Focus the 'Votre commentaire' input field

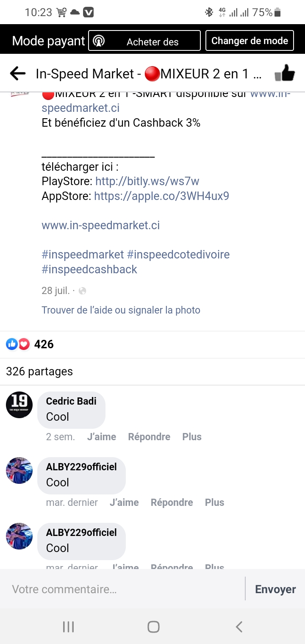pos(123,589)
